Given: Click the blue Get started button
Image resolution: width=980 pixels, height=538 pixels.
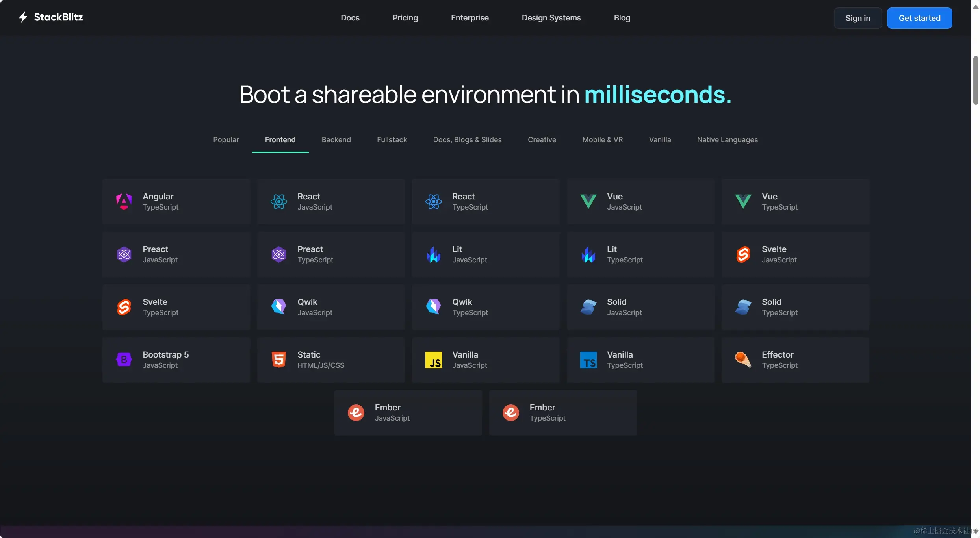Looking at the screenshot, I should pos(919,18).
